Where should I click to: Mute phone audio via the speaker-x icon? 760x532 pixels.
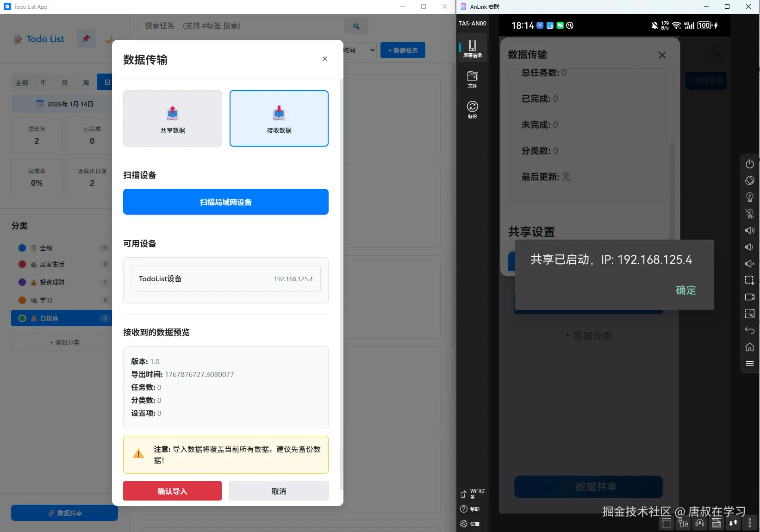tap(750, 264)
